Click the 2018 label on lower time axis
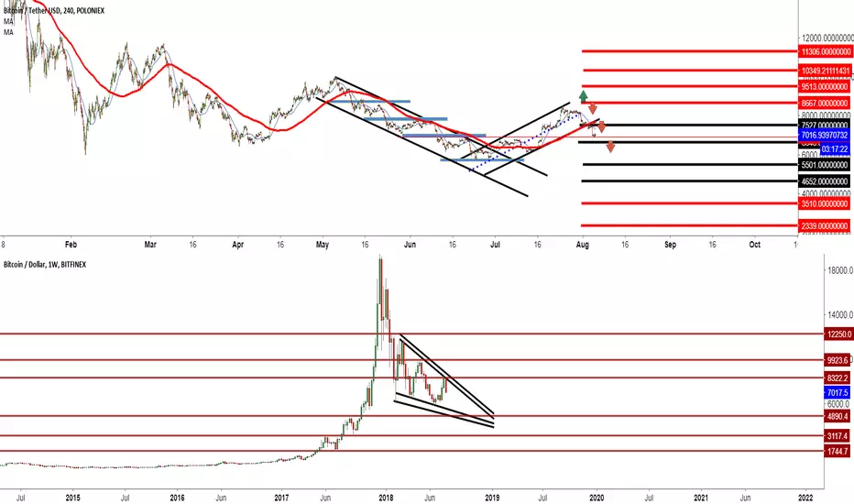854x504 pixels. coord(386,498)
